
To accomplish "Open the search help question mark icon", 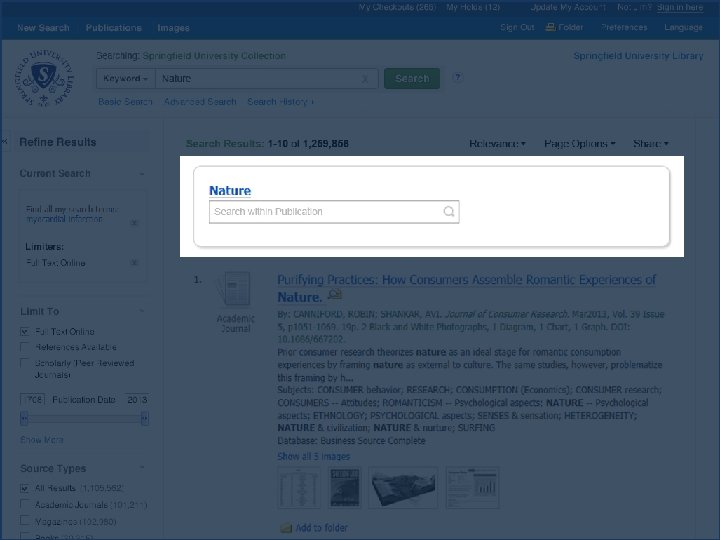I will click(x=457, y=77).
